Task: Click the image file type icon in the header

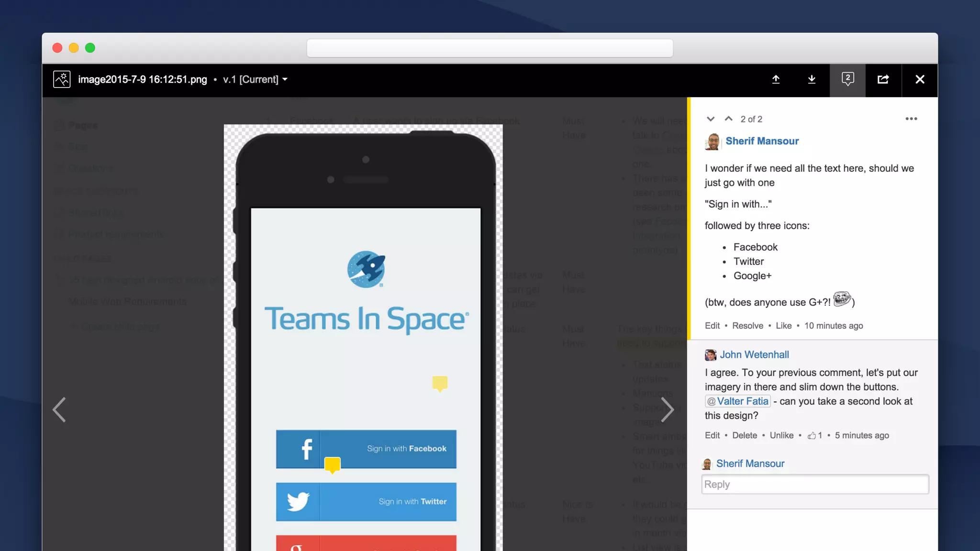Action: pyautogui.click(x=62, y=79)
